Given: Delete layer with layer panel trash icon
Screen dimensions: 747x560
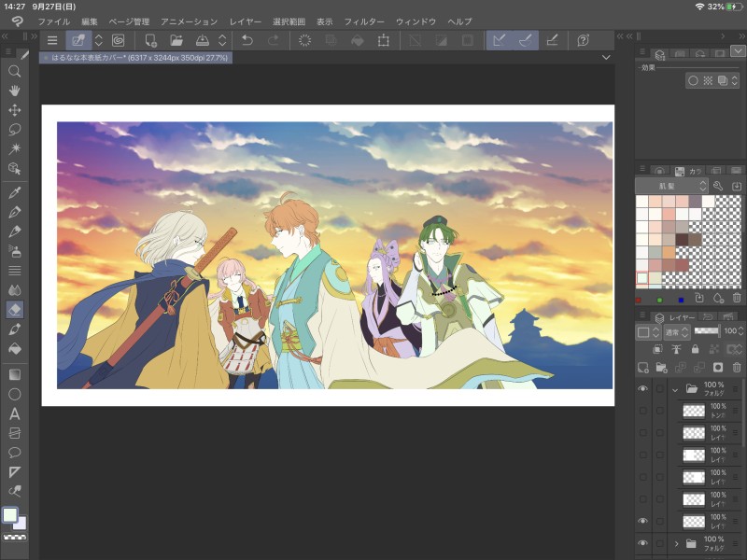Looking at the screenshot, I should point(737,367).
